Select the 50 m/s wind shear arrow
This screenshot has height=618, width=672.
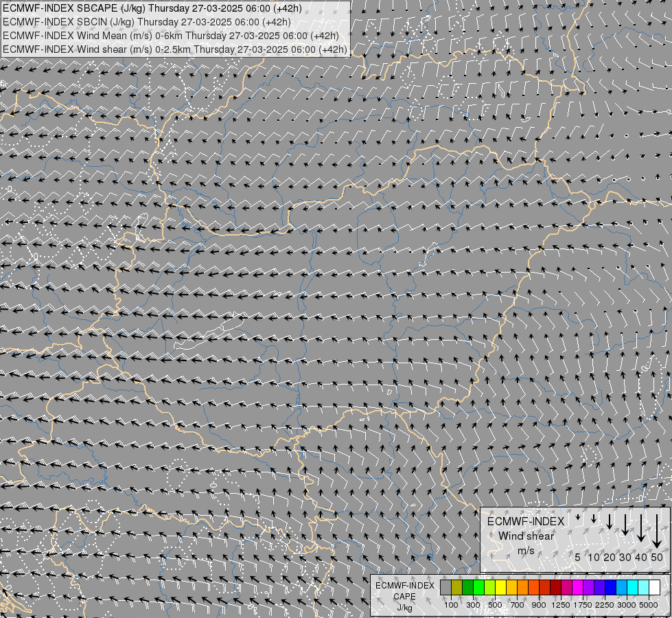pos(657,531)
